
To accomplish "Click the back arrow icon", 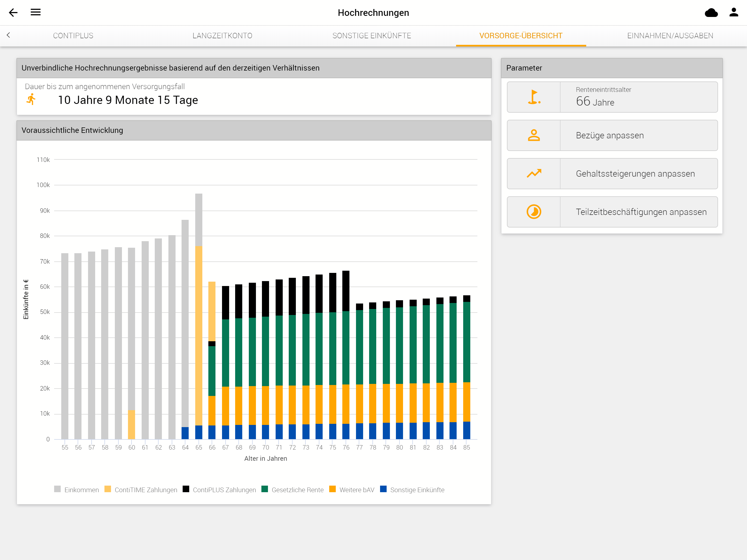I will point(13,13).
